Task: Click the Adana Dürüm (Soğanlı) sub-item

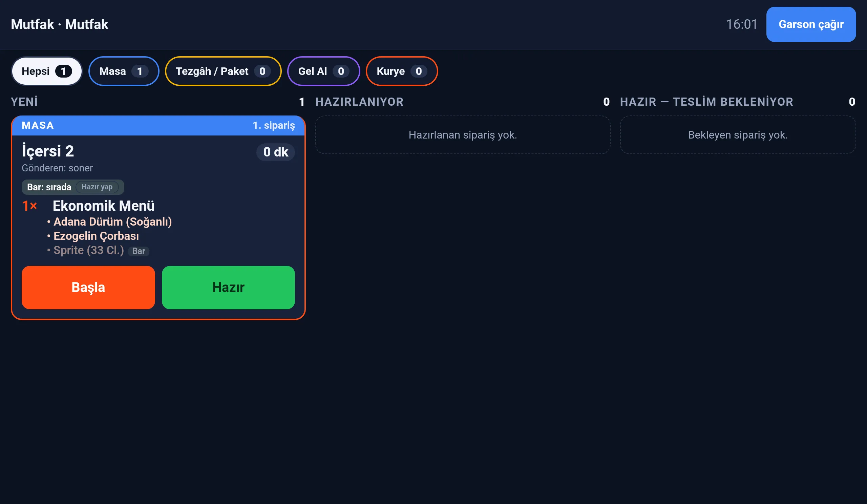Action: pos(112,222)
